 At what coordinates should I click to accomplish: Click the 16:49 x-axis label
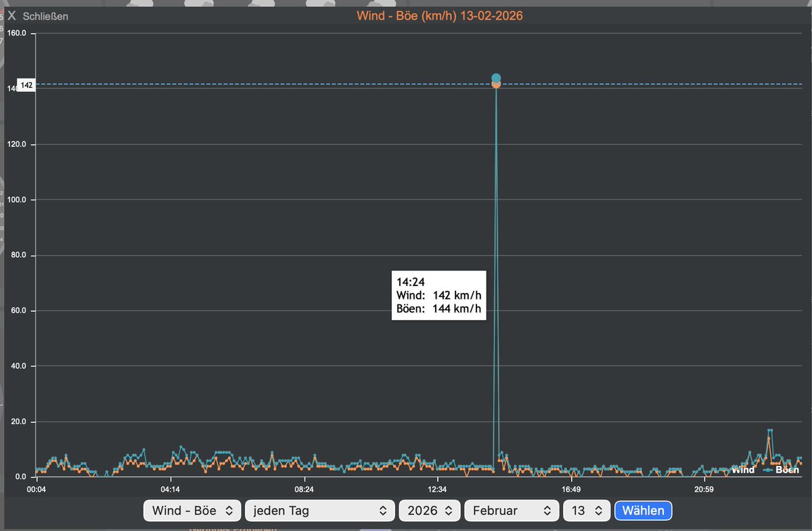(x=571, y=489)
